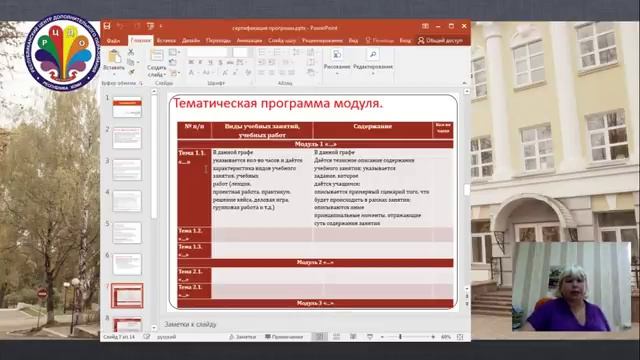Image resolution: width=640 pixels, height=360 pixels.
Task: Increase font size with the larger A icon
Action: point(225,73)
